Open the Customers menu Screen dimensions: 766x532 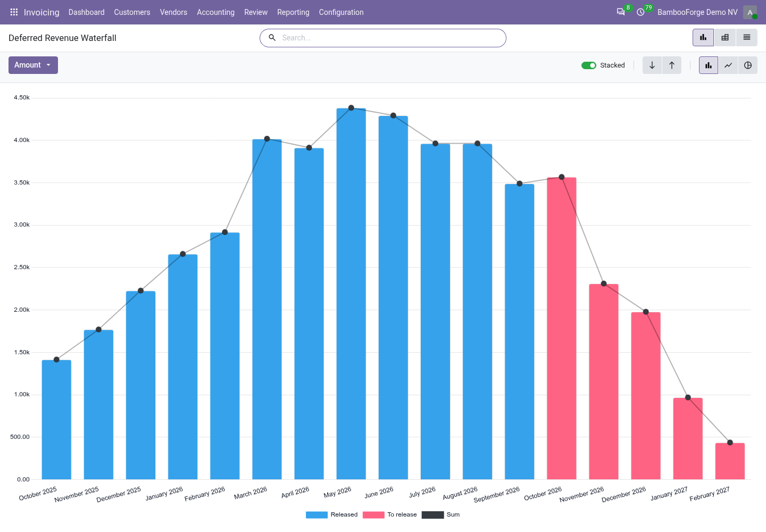pyautogui.click(x=132, y=12)
